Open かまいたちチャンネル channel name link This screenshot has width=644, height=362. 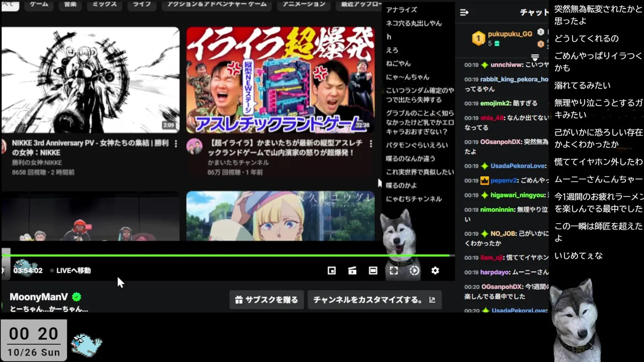point(238,162)
